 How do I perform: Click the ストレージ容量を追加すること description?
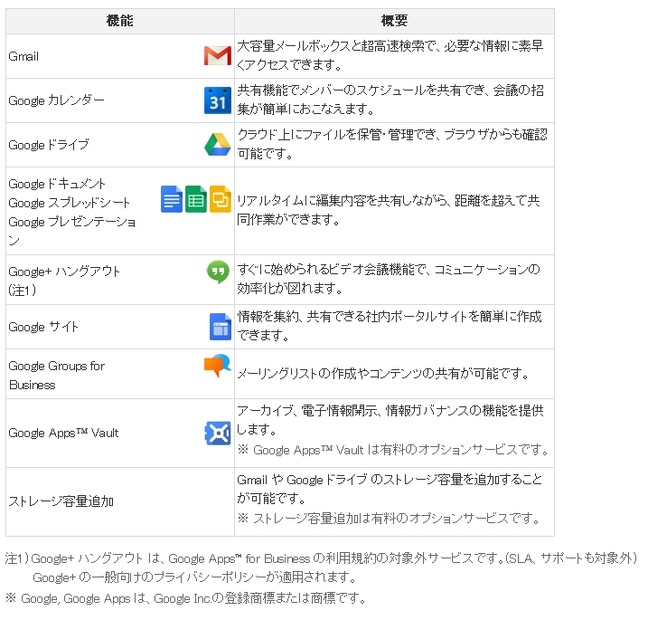point(389,489)
